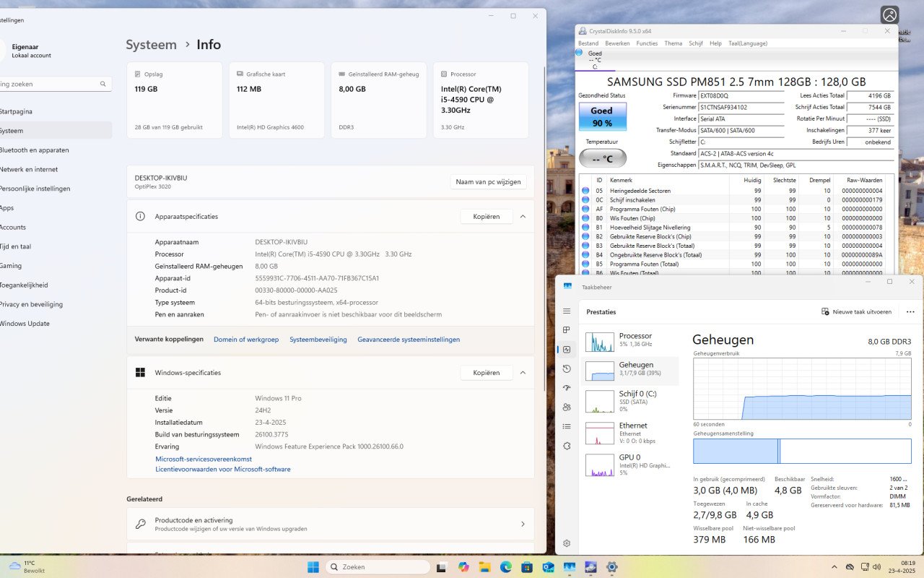Screen dimensions: 924x578
Task: Switch to Settings gear taskbar icon
Action: pos(612,567)
